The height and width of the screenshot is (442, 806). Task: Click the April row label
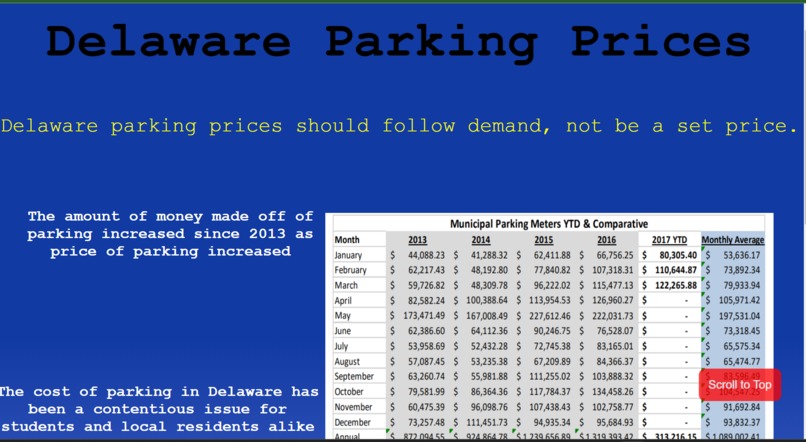point(343,300)
